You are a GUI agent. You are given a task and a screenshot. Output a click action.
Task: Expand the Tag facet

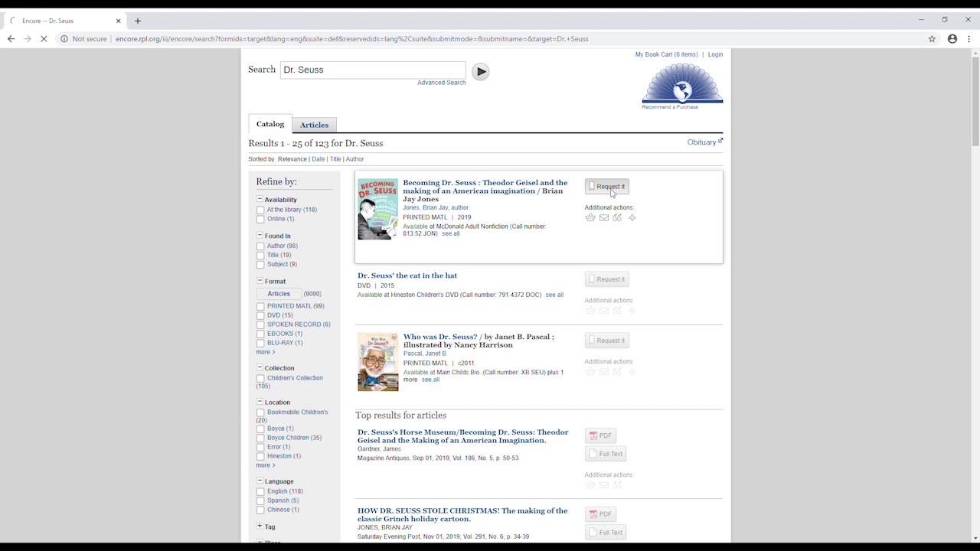(x=260, y=527)
